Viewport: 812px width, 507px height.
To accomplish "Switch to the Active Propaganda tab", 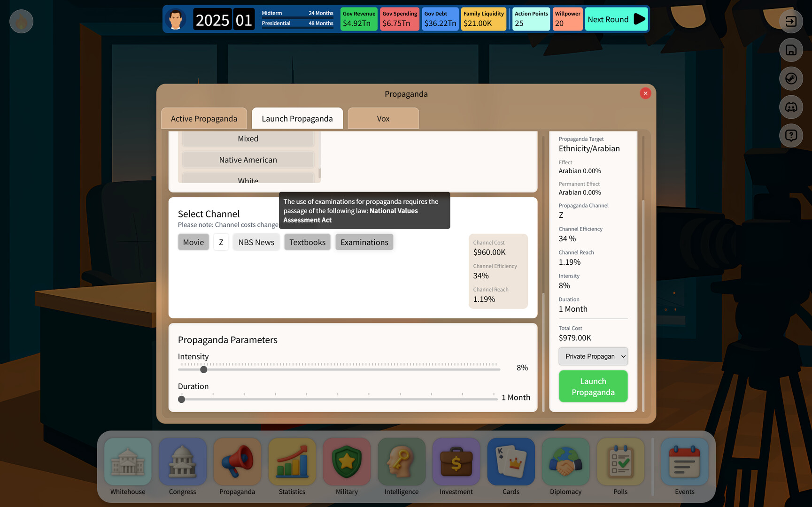I will 204,118.
